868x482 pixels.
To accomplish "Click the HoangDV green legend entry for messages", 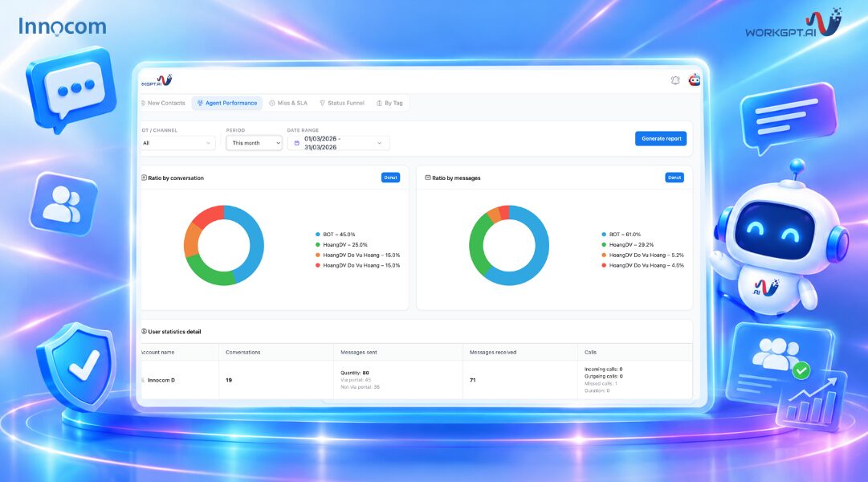I will click(x=628, y=244).
